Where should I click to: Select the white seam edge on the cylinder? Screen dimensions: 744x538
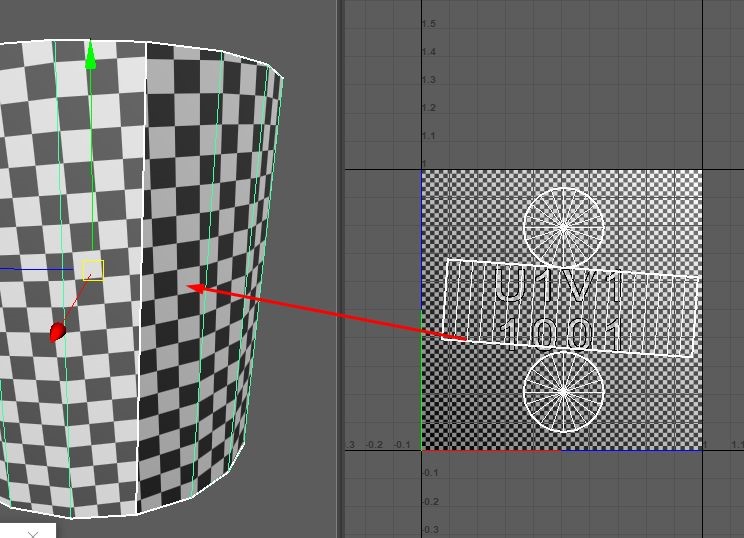coord(142,278)
